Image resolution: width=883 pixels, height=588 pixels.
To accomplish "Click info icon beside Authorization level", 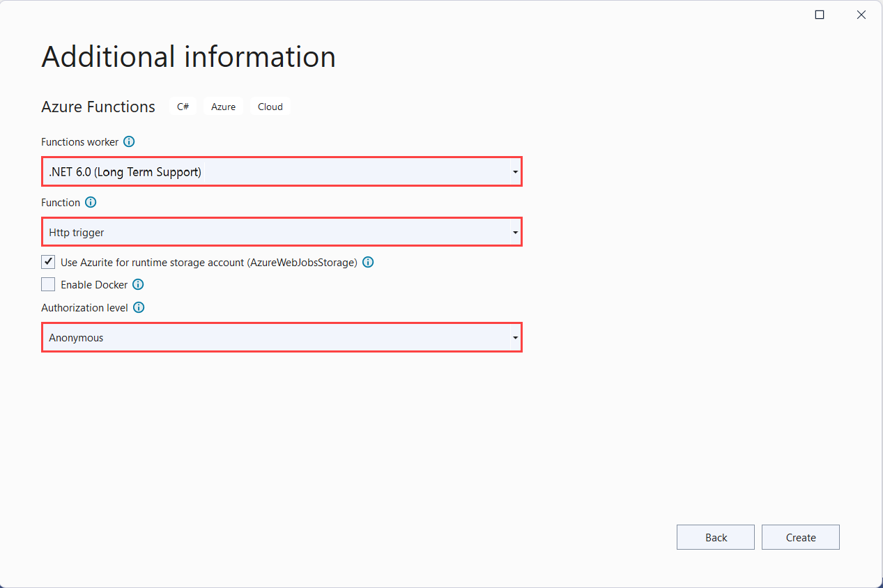I will coord(139,307).
